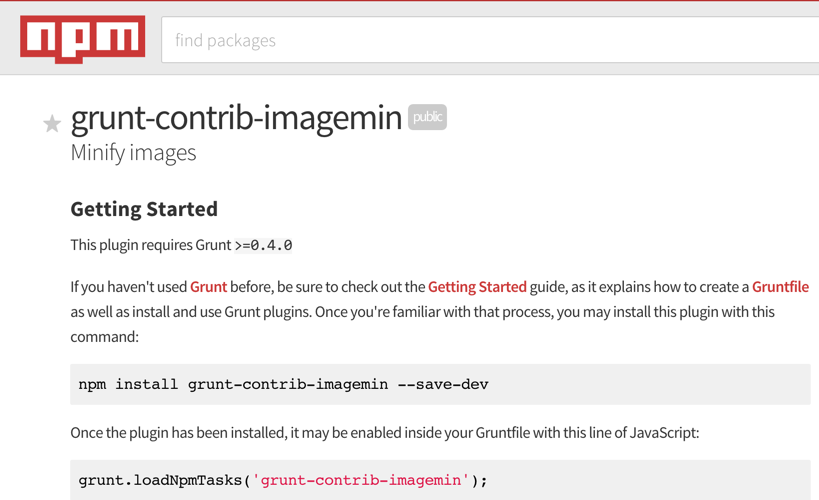Click the grunt-contrib-imagemin package title
819x500 pixels.
[236, 118]
